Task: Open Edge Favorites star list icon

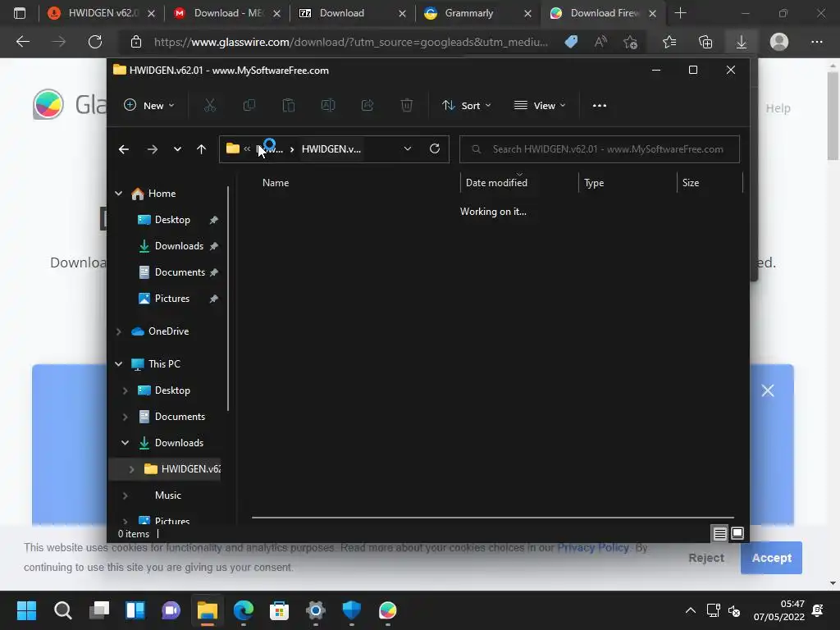Action: click(x=669, y=42)
